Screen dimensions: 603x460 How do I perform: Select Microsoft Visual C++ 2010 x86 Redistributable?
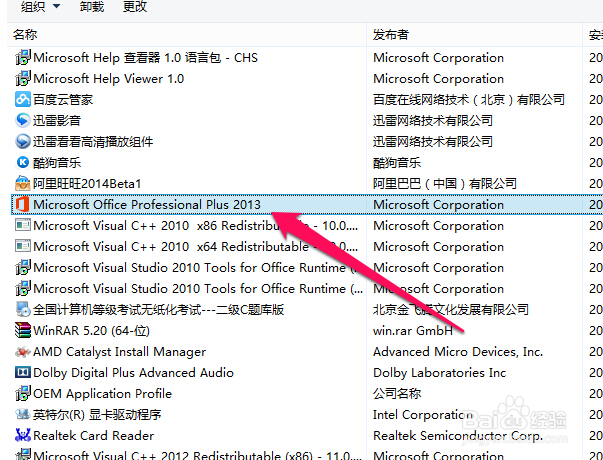196,225
